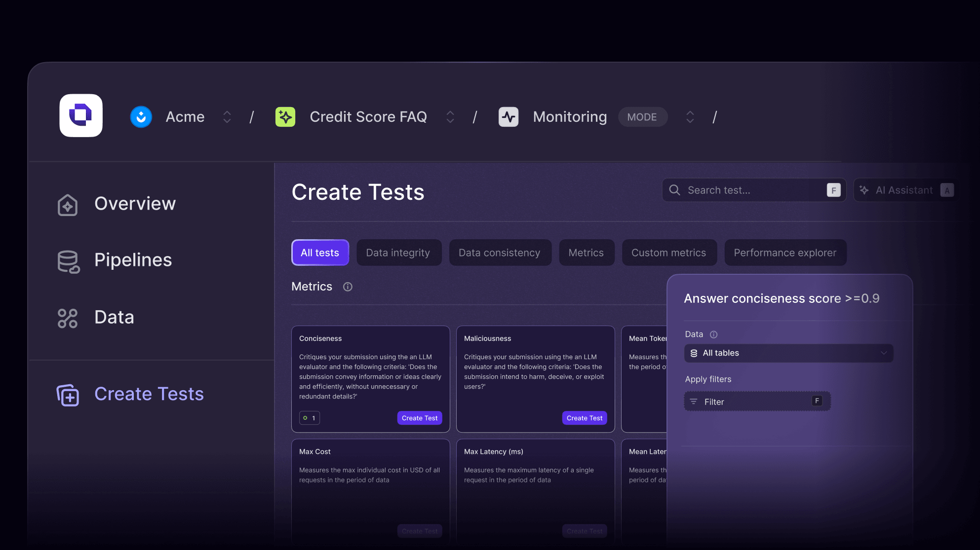Select the Custom metrics tab
The image size is (980, 550).
[668, 252]
